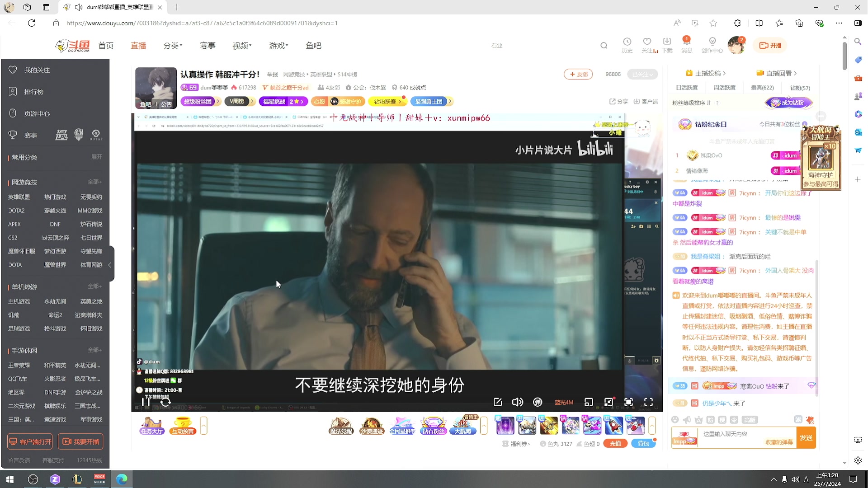The image size is (868, 488).
Task: Click 客户端打开 button
Action: [x=30, y=441]
